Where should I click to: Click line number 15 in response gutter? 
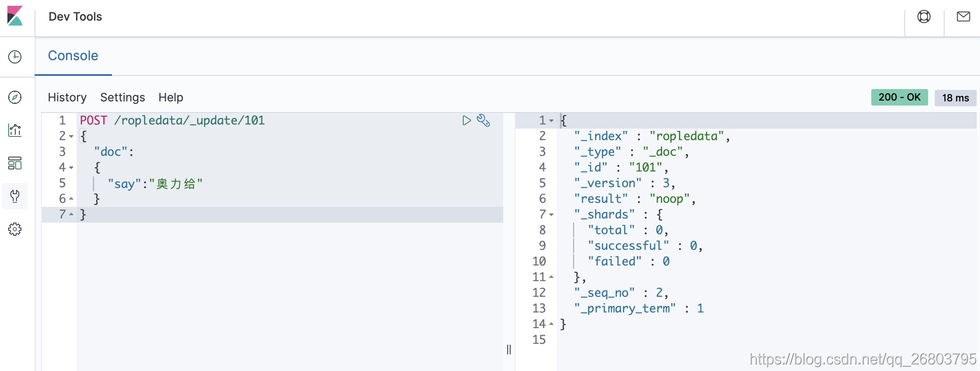click(x=539, y=340)
